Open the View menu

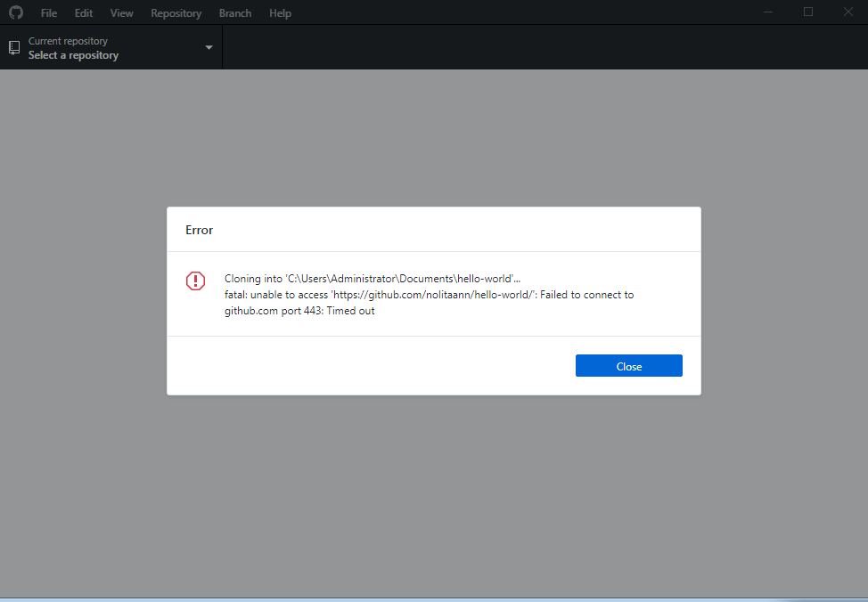[121, 12]
